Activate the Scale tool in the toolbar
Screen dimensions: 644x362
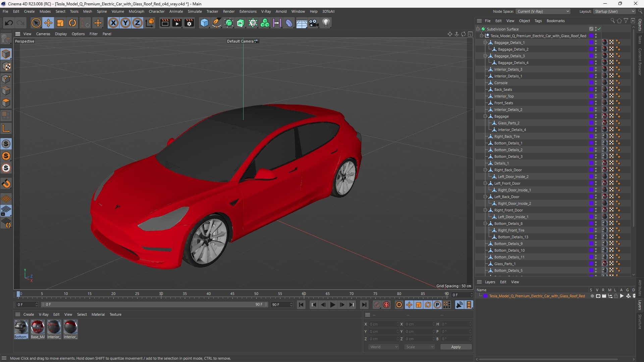click(x=60, y=23)
